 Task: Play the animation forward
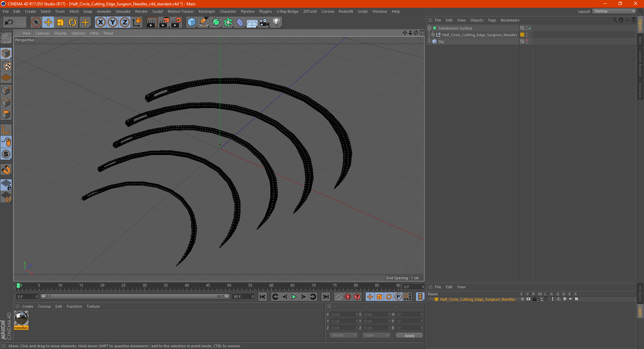[x=294, y=297]
